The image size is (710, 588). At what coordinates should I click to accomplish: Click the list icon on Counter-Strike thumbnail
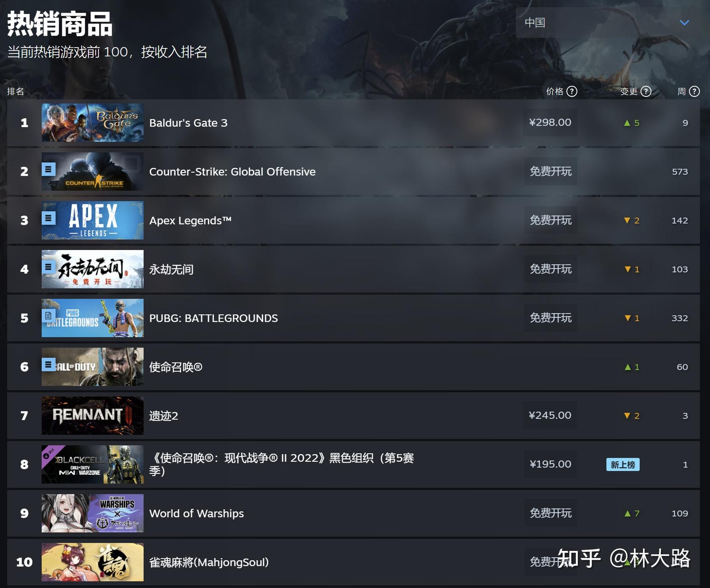click(x=48, y=169)
